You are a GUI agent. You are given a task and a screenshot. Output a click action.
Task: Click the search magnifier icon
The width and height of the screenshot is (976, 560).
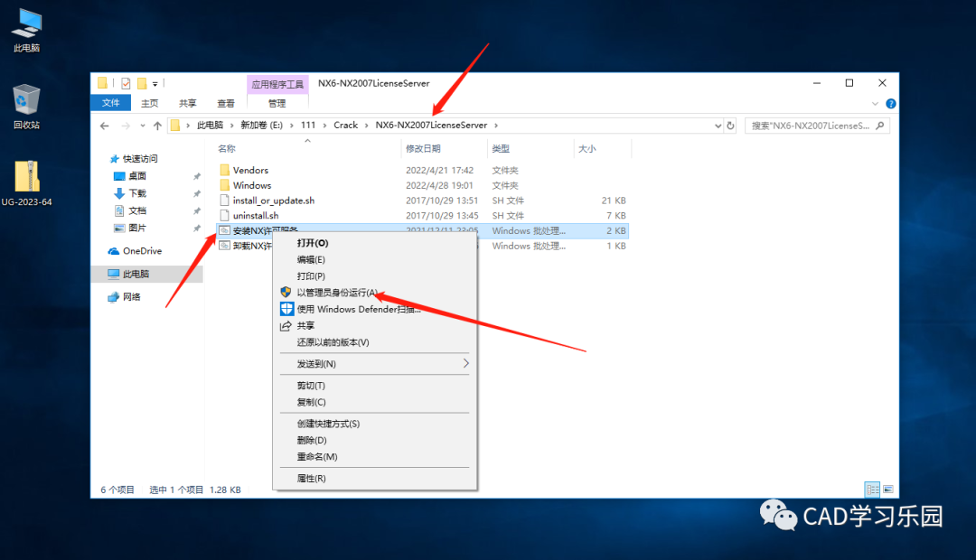pos(879,126)
